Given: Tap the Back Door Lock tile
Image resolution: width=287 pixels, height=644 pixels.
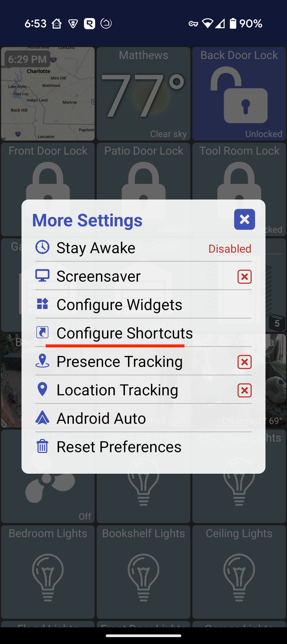Looking at the screenshot, I should (x=239, y=94).
